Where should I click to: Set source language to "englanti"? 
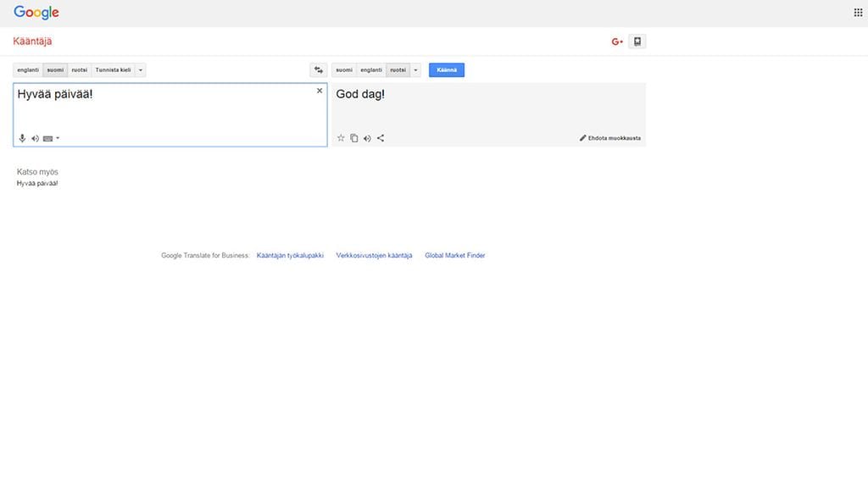click(28, 69)
